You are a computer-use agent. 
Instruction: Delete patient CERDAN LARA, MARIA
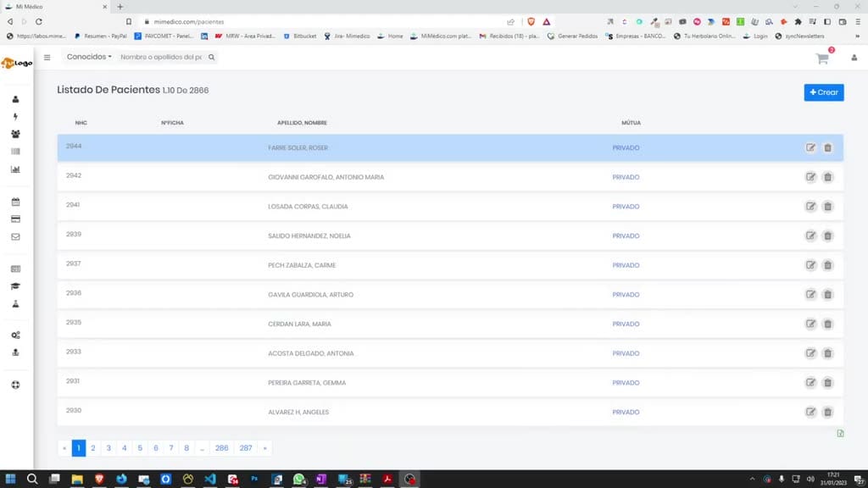(827, 324)
